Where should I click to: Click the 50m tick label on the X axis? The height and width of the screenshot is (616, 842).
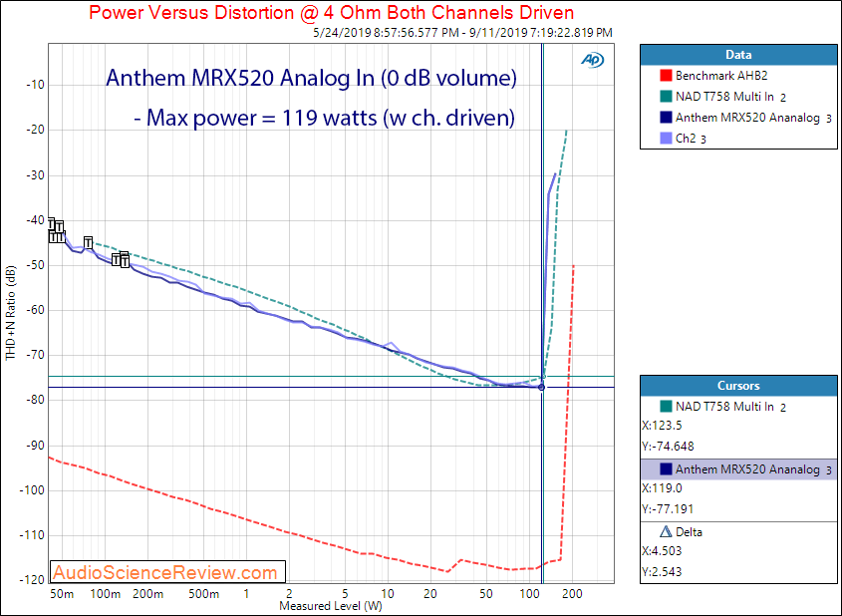click(x=61, y=594)
